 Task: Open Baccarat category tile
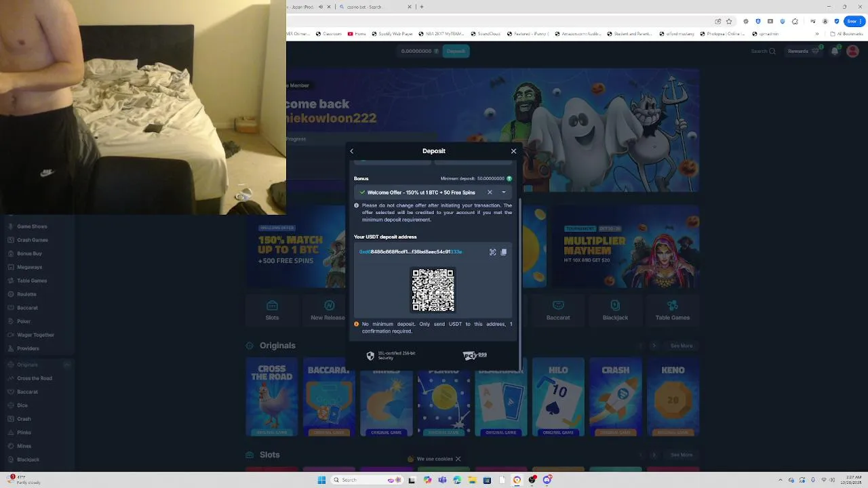[558, 311]
